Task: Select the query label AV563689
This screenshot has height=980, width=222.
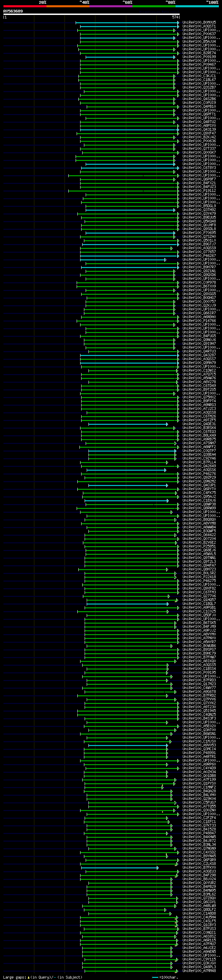Action: (x=13, y=11)
